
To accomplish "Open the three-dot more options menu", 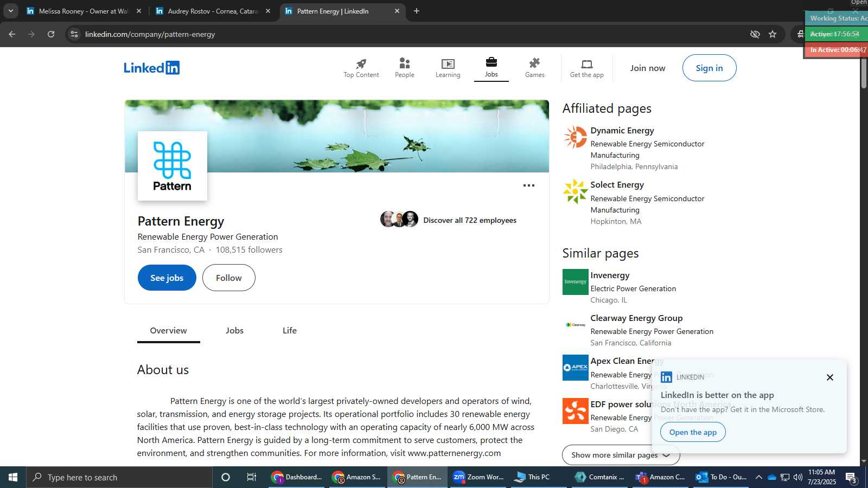I will pyautogui.click(x=528, y=185).
